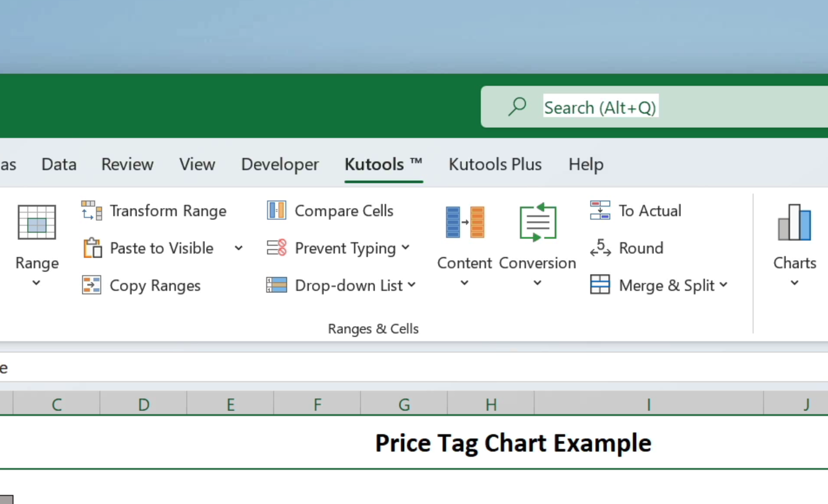Screen dimensions: 828x504
Task: Switch to the Kutools Plus tab
Action: coord(495,165)
